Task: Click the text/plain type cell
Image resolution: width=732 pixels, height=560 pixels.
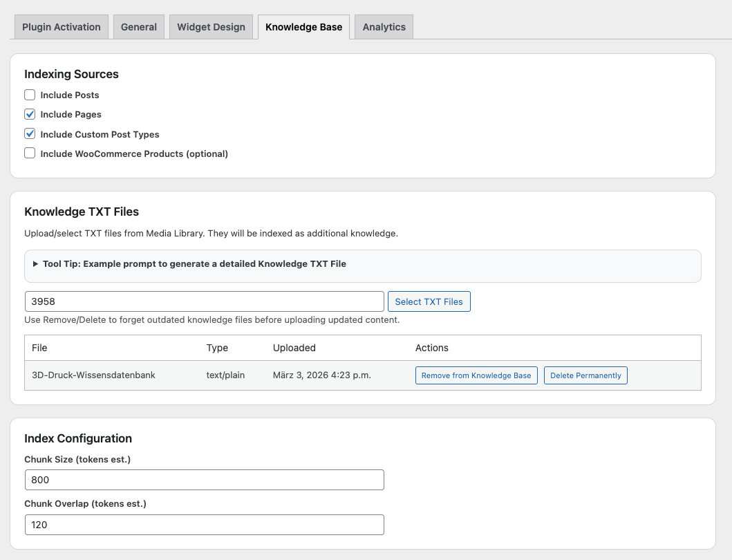Action: tap(225, 375)
